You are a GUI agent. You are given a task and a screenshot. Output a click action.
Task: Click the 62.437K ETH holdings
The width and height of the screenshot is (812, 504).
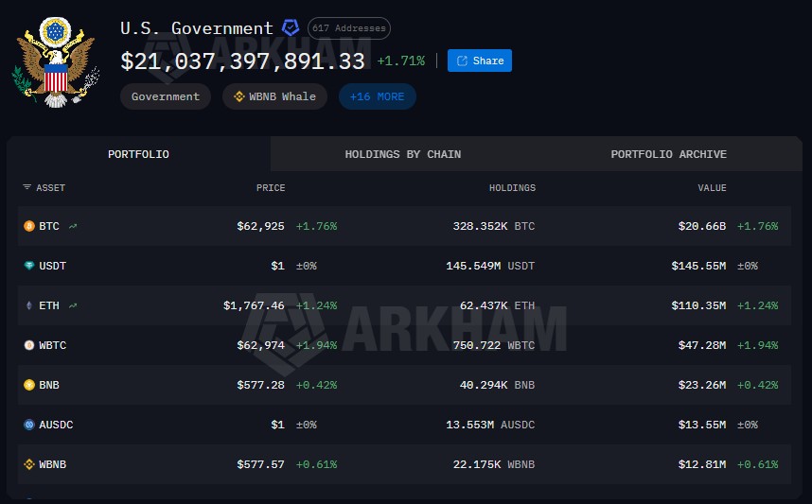click(x=497, y=305)
